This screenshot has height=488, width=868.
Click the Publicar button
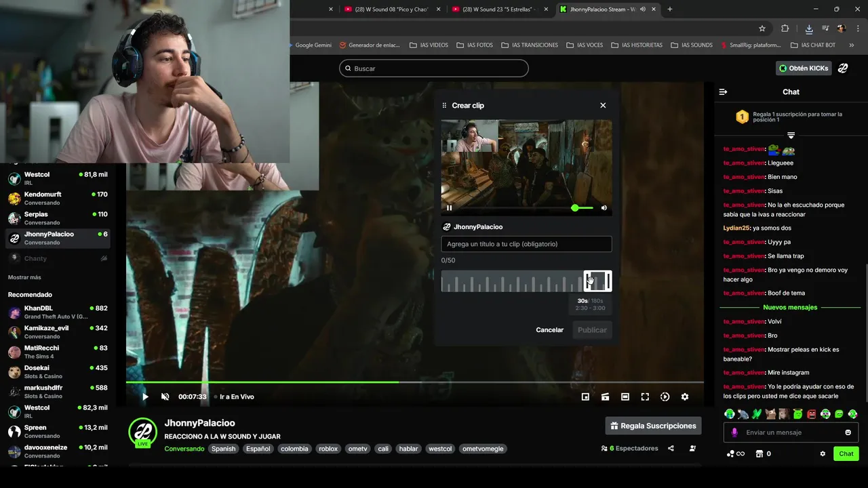pos(592,330)
